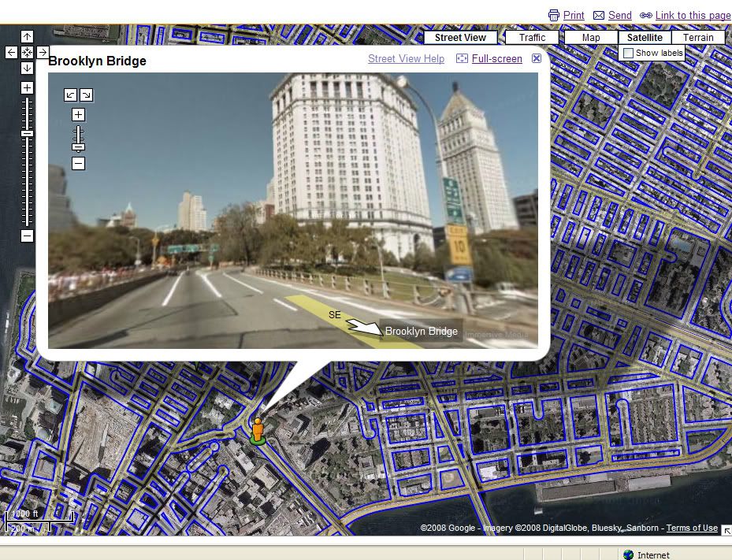Close the Brooklyn Bridge street view bubble

(x=537, y=58)
